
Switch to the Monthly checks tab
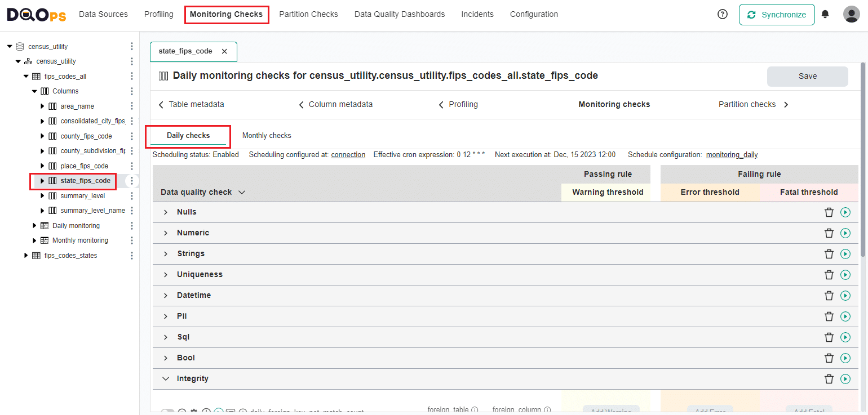point(266,135)
